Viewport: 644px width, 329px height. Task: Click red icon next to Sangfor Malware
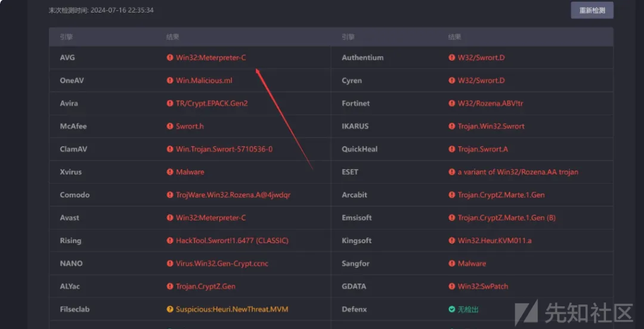pyautogui.click(x=452, y=263)
